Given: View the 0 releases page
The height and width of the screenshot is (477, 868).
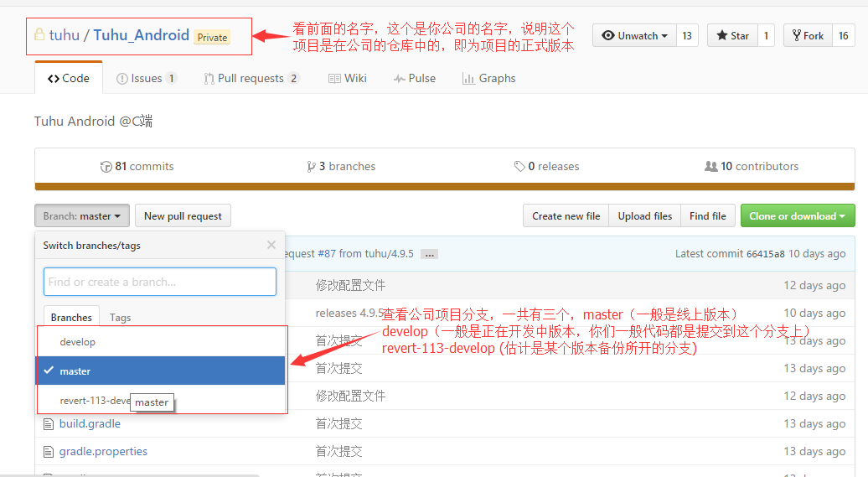Looking at the screenshot, I should (546, 166).
